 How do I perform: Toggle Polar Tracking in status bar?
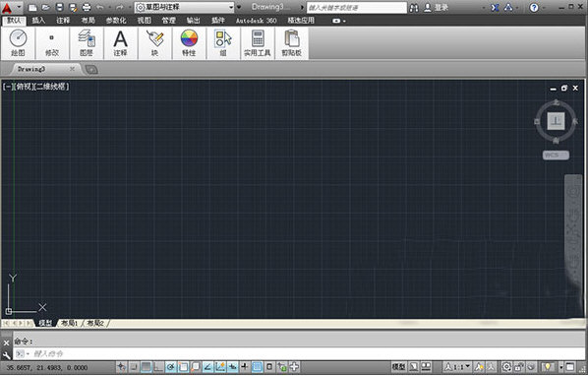(171, 367)
